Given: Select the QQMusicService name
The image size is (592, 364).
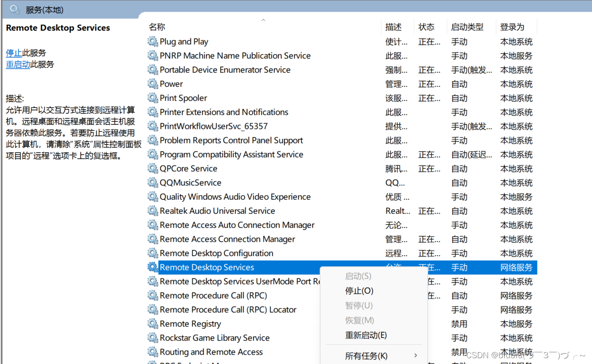Looking at the screenshot, I should (190, 183).
